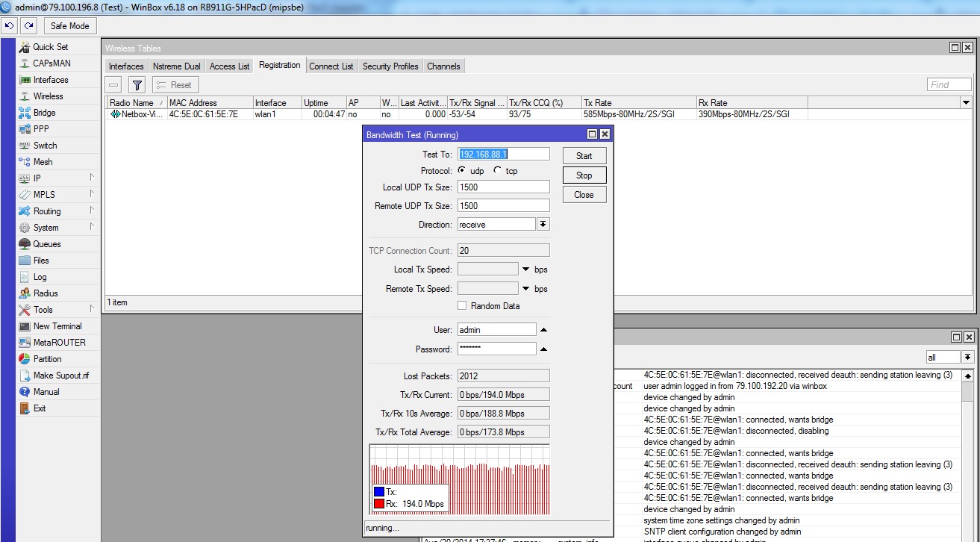Switch to the Interfaces tab
Viewport: 980px width, 542px height.
(x=126, y=66)
